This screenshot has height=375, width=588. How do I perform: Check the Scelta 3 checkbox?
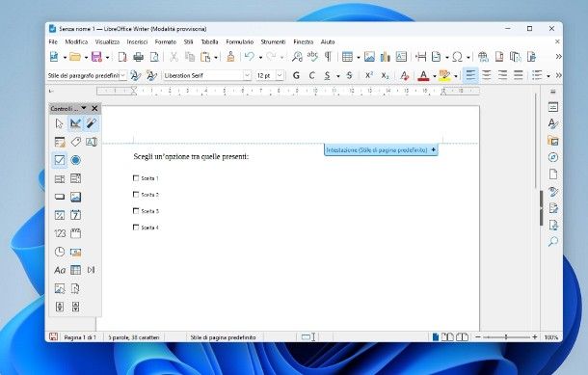coord(136,211)
